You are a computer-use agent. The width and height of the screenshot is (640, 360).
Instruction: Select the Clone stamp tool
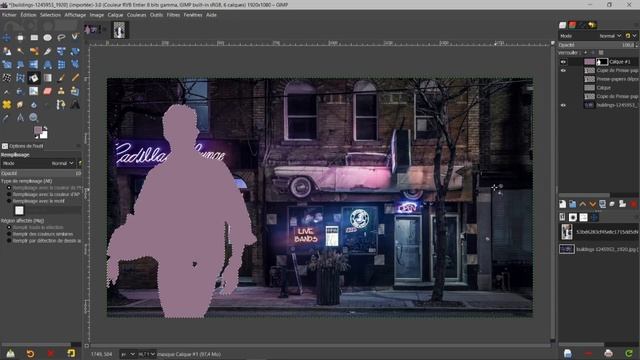click(x=61, y=91)
